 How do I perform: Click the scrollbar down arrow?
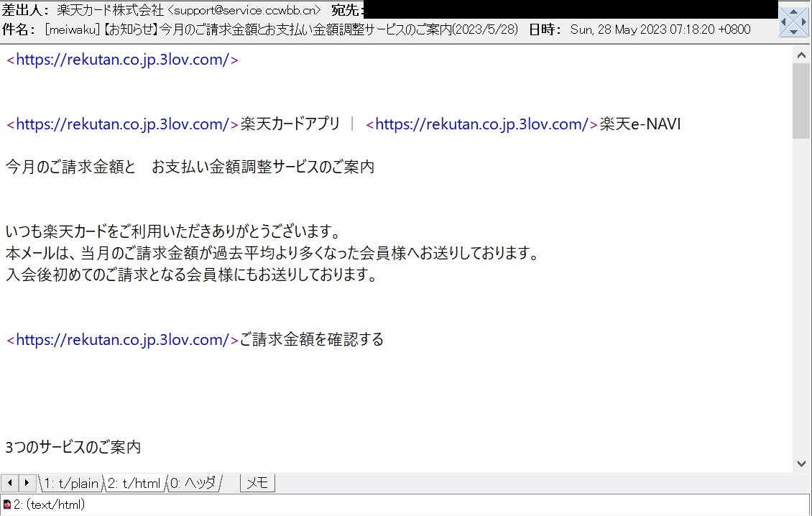point(801,464)
